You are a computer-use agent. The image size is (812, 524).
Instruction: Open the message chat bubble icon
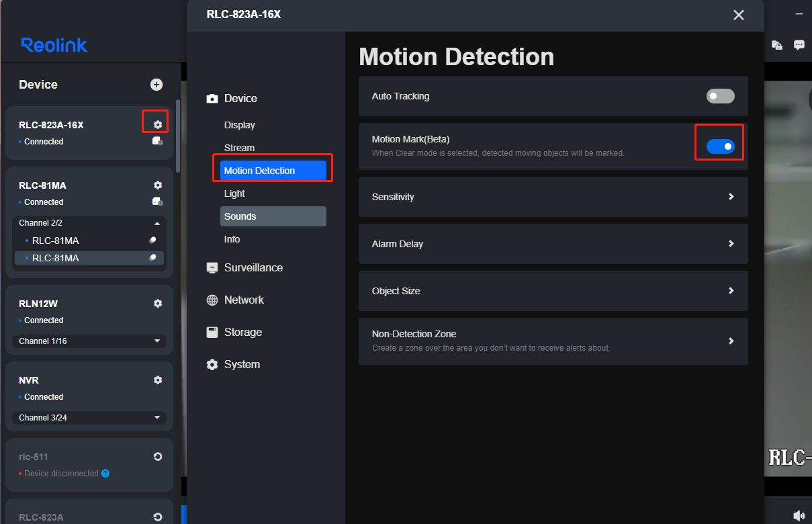[799, 45]
